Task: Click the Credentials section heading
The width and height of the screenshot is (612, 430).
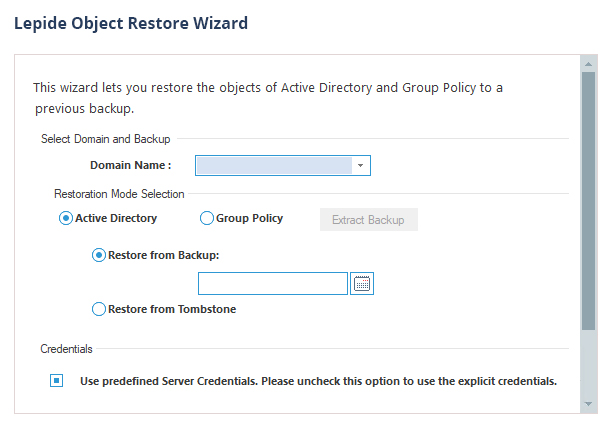Action: (66, 349)
